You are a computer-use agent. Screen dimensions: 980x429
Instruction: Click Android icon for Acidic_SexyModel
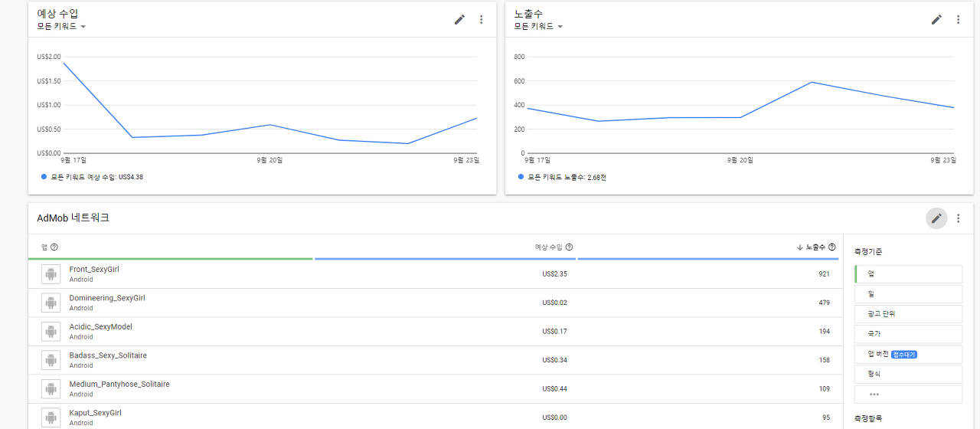click(51, 332)
